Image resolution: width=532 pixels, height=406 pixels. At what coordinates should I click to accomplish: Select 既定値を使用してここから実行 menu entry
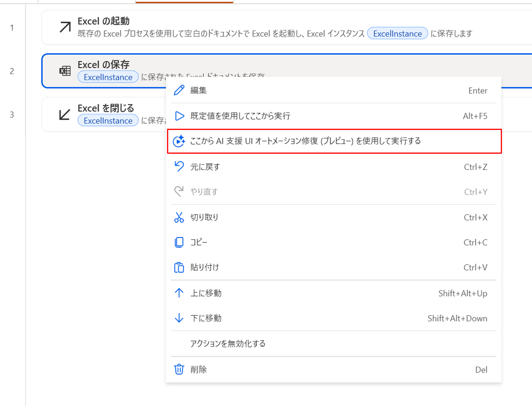tap(334, 116)
